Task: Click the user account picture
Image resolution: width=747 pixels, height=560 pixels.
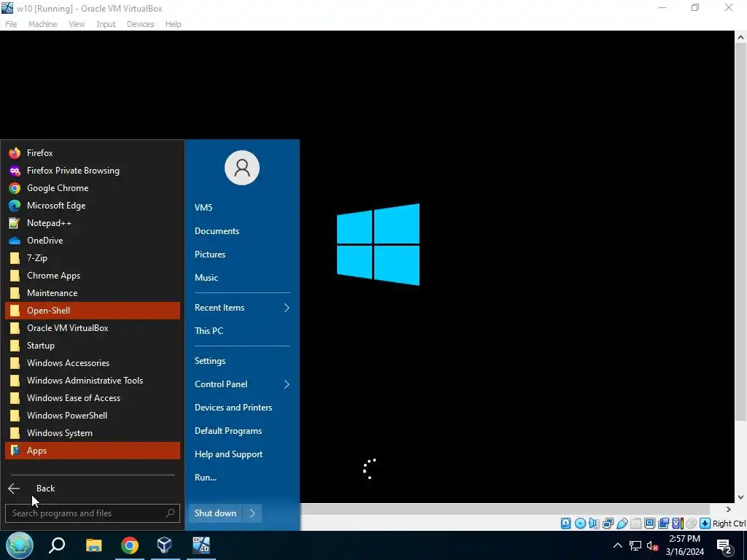Action: click(x=242, y=168)
